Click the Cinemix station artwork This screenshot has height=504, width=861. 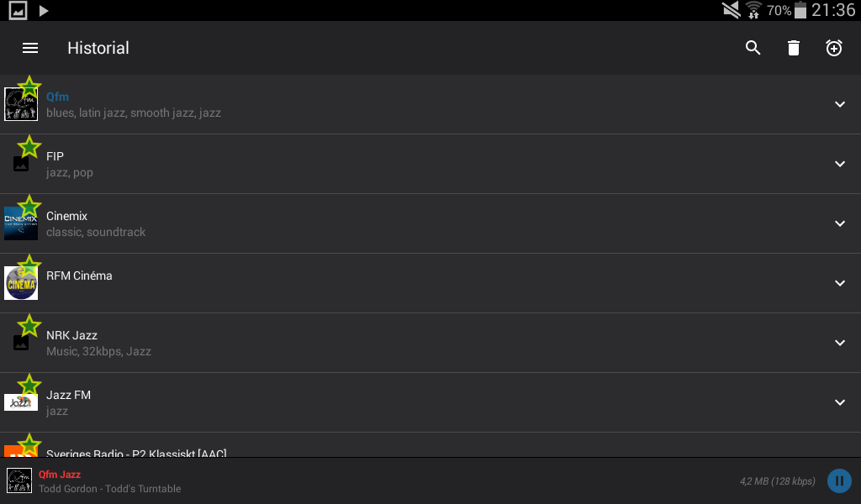[x=20, y=223]
